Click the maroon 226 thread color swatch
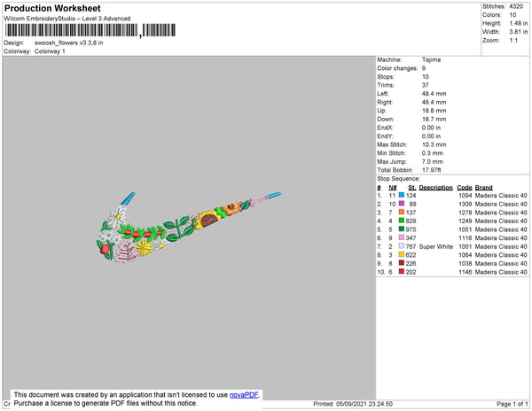 point(402,263)
